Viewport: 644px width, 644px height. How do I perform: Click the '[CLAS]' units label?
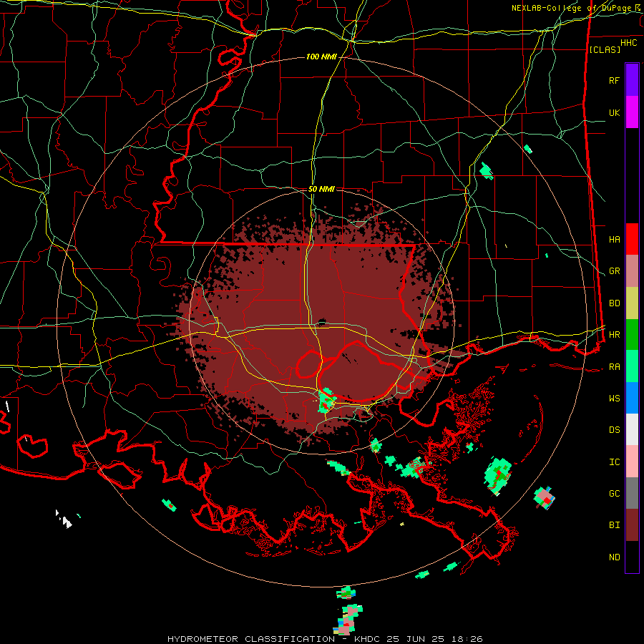[605, 49]
